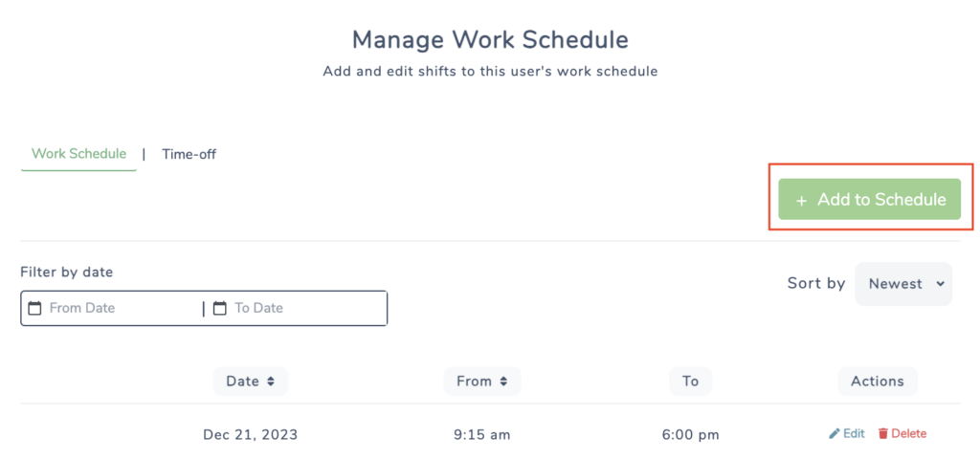The image size is (980, 459).
Task: Click the Date column header
Action: tap(251, 381)
